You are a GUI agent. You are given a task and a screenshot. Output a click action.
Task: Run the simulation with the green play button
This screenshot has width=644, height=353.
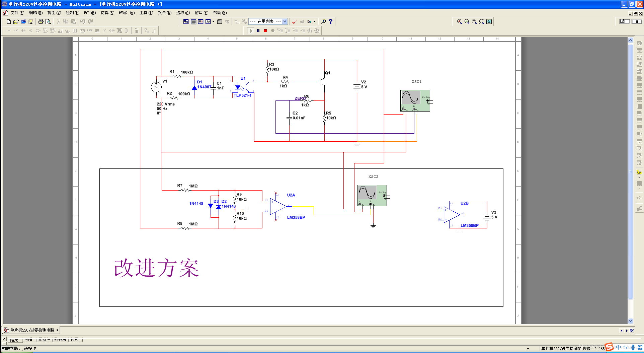251,30
